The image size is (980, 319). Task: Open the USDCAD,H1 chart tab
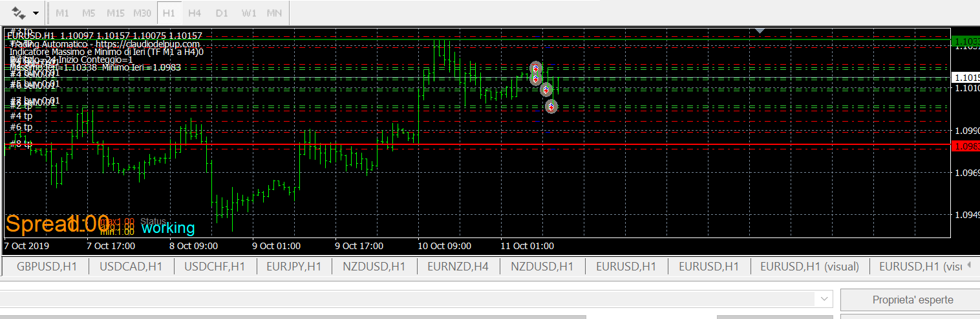(130, 266)
